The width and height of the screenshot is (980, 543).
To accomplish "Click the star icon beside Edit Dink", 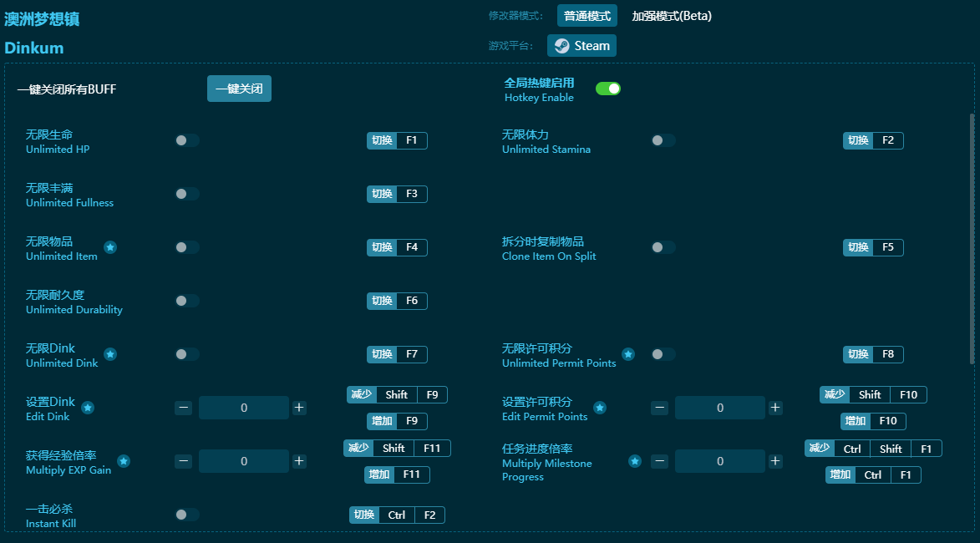I will tap(88, 408).
